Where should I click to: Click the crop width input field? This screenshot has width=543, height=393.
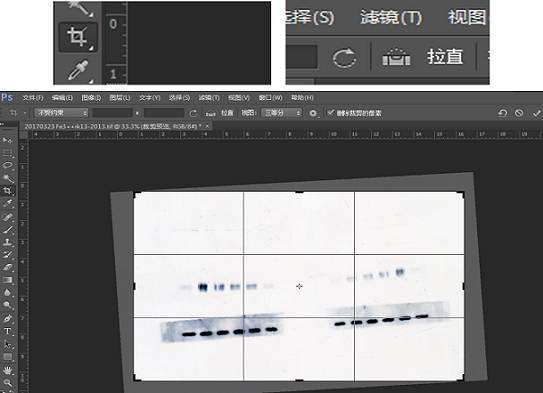click(113, 113)
